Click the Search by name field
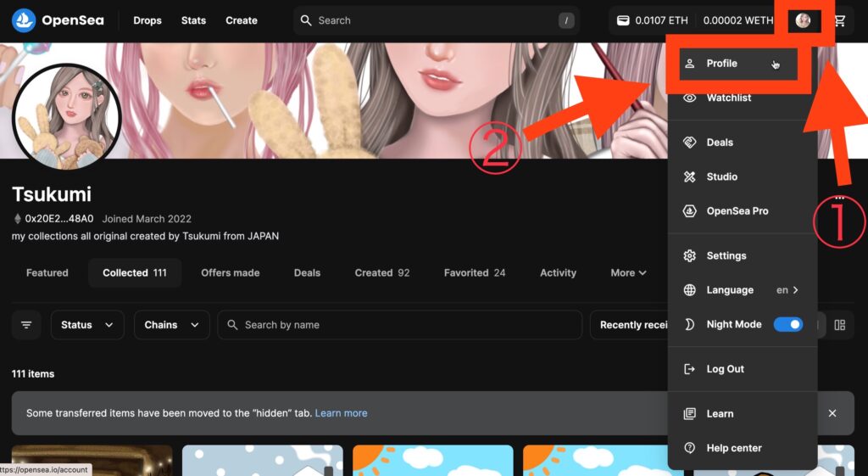 [400, 325]
